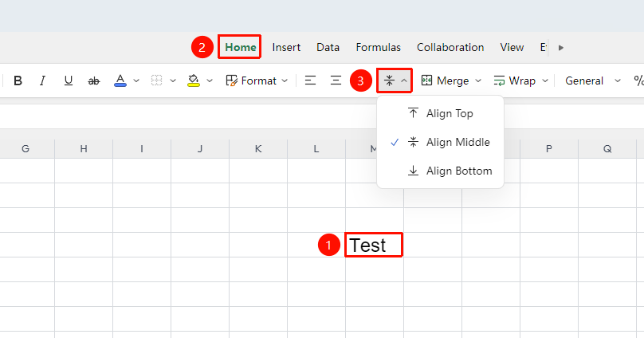Switch to the Home tab
Screen dimensions: 644x338
[240, 47]
